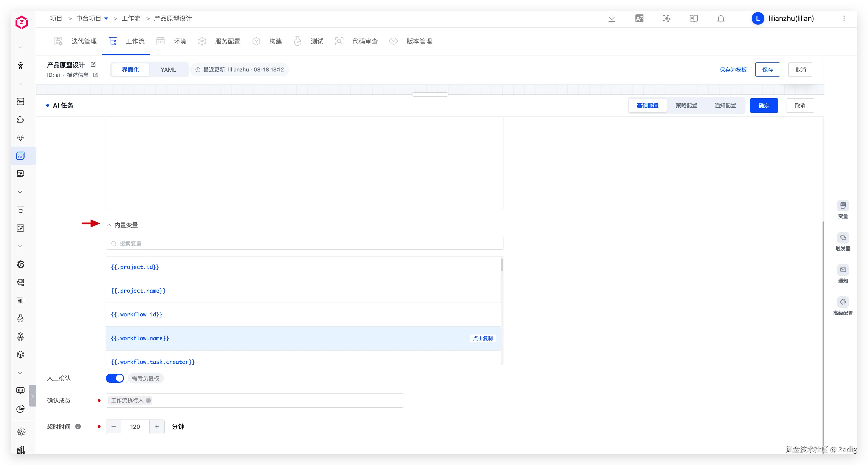Click 保存为模板 link
The height and width of the screenshot is (465, 868).
pyautogui.click(x=733, y=70)
